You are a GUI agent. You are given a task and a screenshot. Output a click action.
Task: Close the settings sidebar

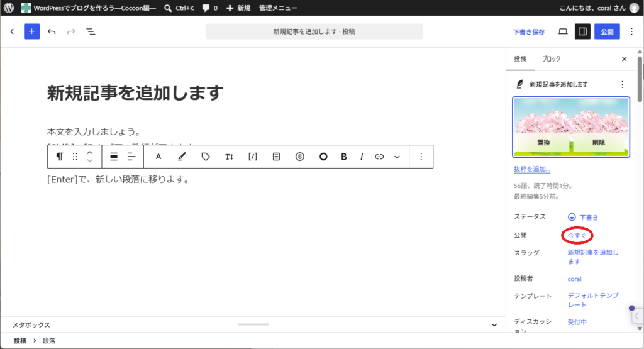[625, 59]
